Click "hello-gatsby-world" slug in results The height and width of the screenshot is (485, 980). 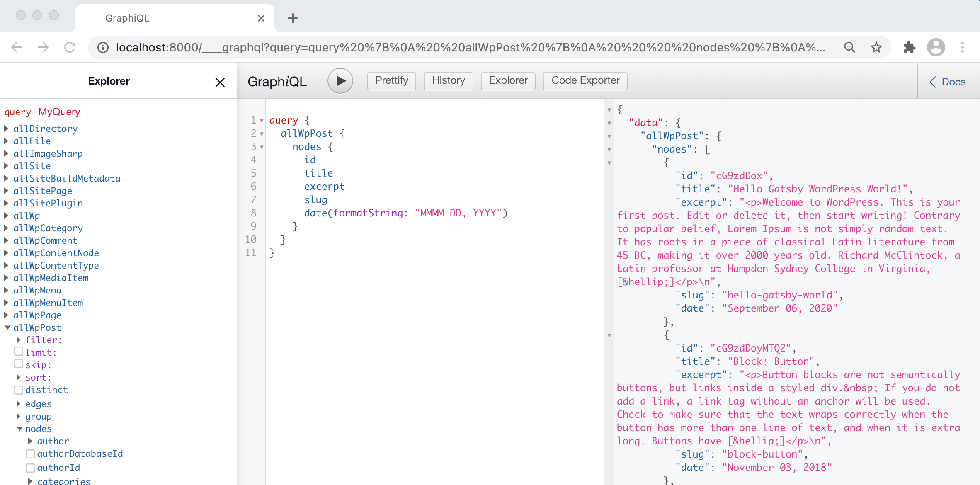click(x=780, y=295)
